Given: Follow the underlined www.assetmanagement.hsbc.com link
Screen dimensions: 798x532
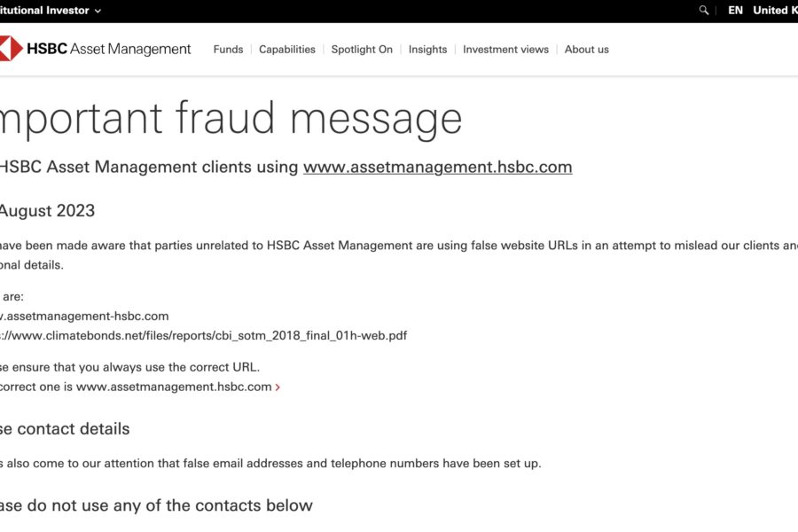Looking at the screenshot, I should (438, 167).
